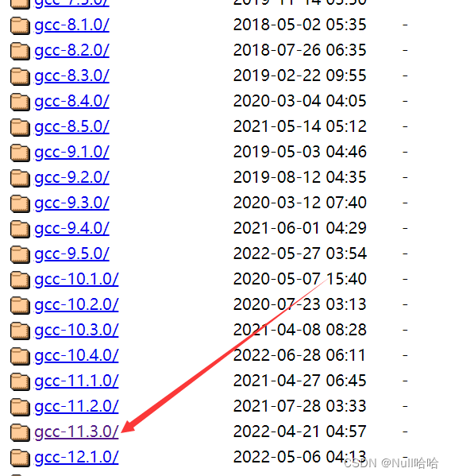The width and height of the screenshot is (451, 476).
Task: Select the date 2020-03-12 07:40
Action: tap(299, 203)
